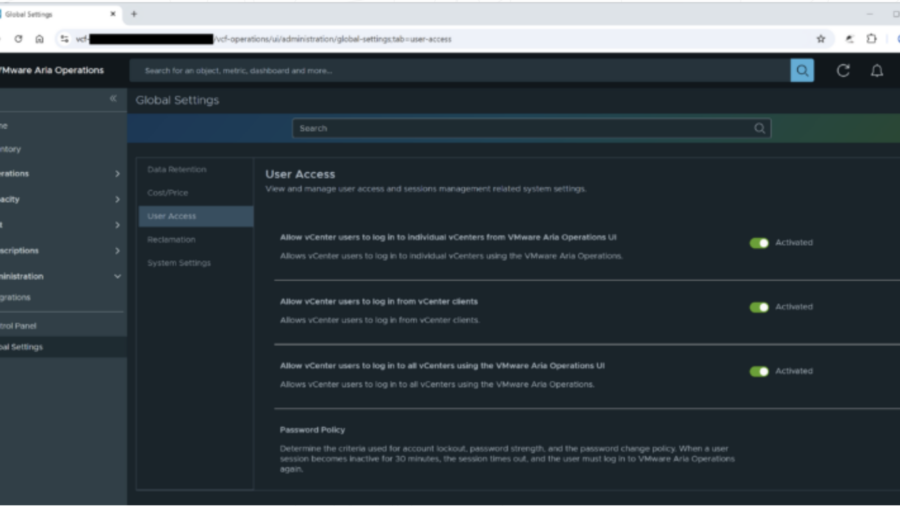
Task: Click the VMware Aria Operations logo title
Action: (x=52, y=70)
